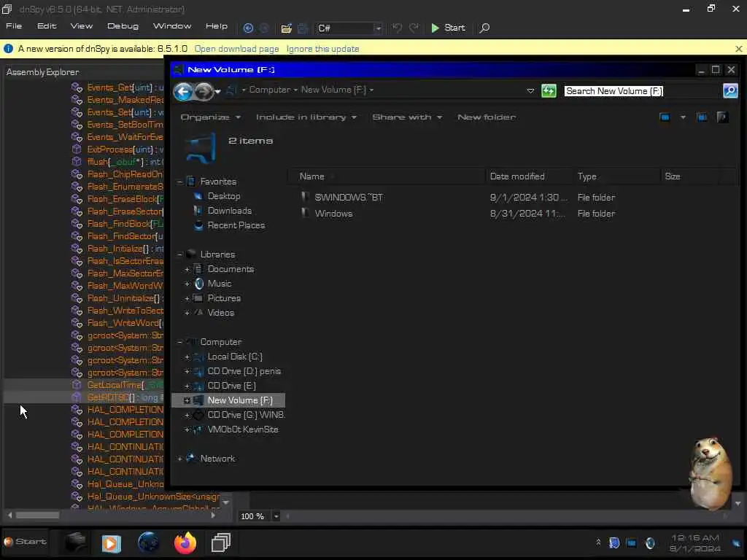Screen dimensions: 747x560
Task: Open Firefox from the taskbar
Action: coord(185,542)
